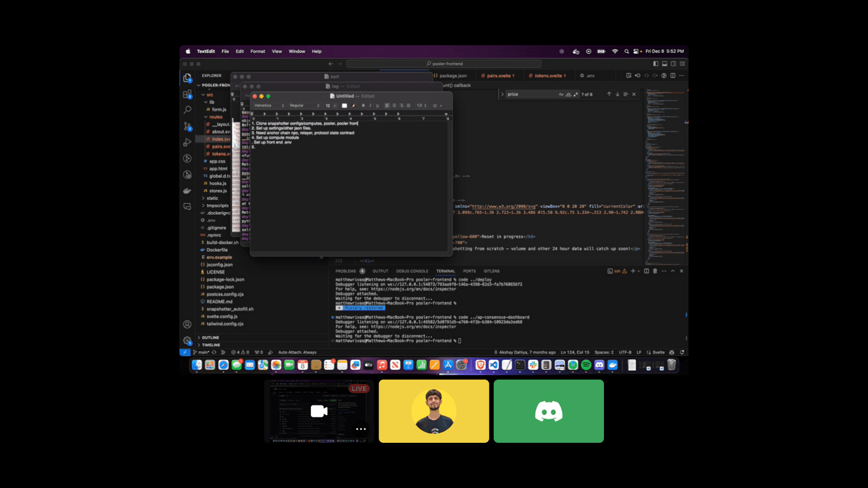Open the PORTS panel tab
Screen dimensions: 868x488
pyautogui.click(x=470, y=271)
